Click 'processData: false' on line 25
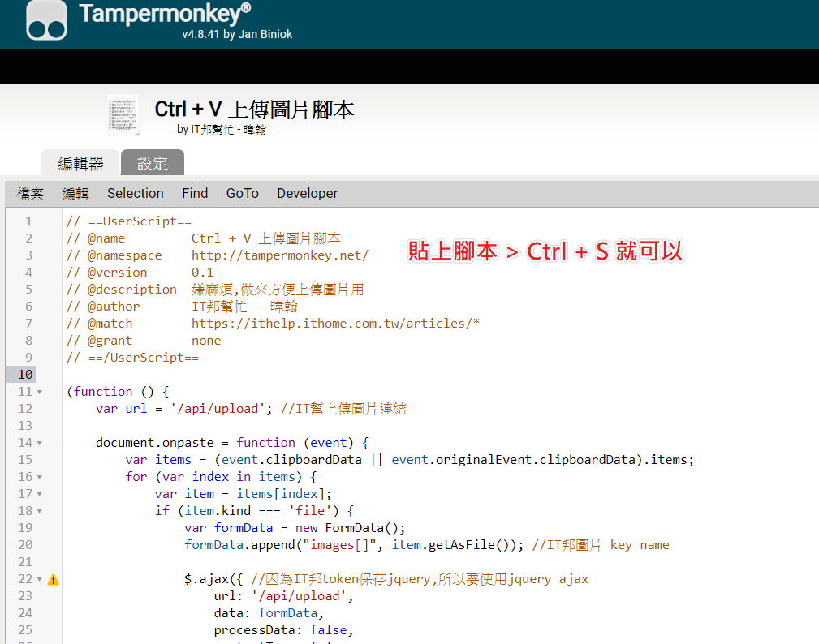Image resolution: width=819 pixels, height=644 pixels. pyautogui.click(x=281, y=630)
